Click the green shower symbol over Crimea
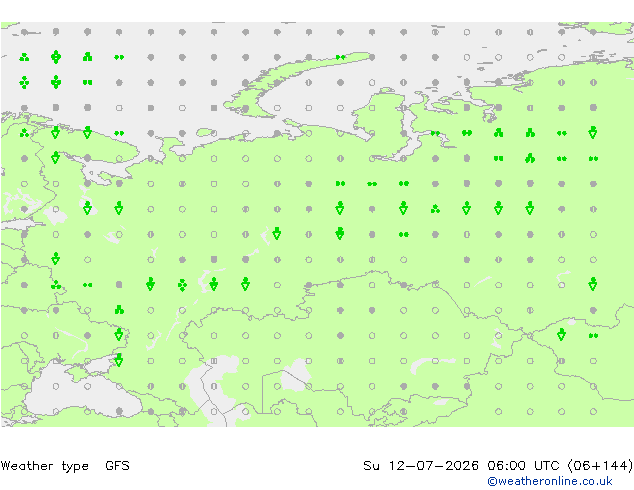Viewport: 634px width, 490px height. pyautogui.click(x=118, y=360)
